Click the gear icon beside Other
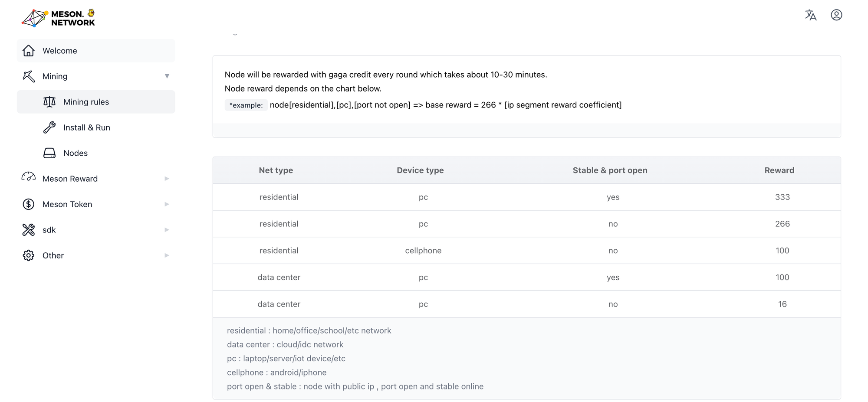The width and height of the screenshot is (868, 402). click(x=29, y=255)
